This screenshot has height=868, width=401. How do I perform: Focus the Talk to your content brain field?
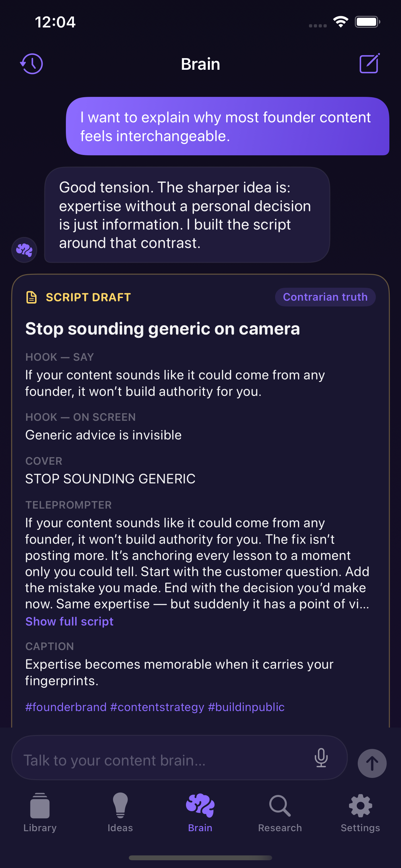click(179, 758)
